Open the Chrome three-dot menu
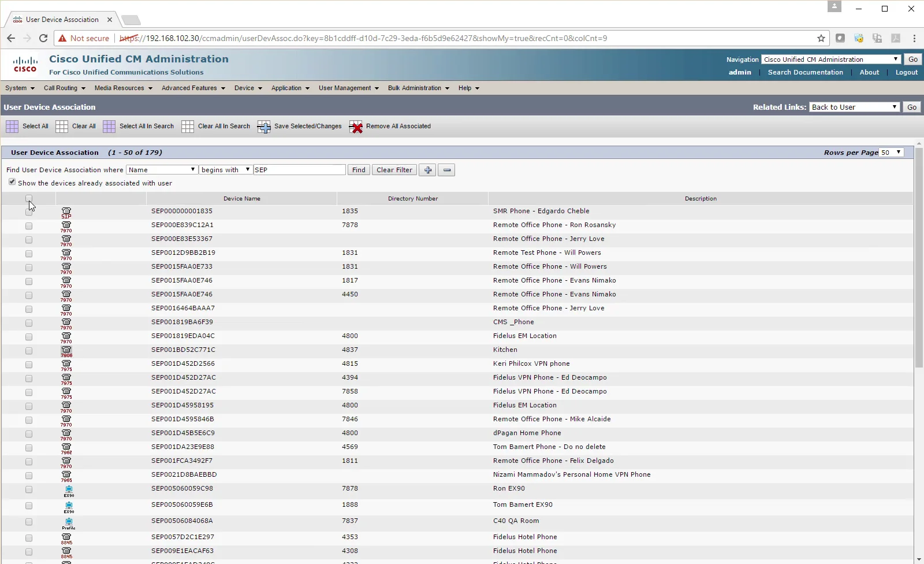This screenshot has height=564, width=924. point(914,38)
